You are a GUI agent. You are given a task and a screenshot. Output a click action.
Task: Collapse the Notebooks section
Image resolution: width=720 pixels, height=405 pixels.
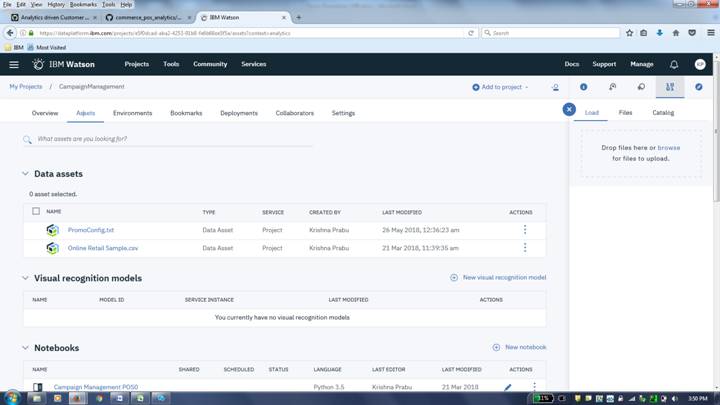coord(25,348)
